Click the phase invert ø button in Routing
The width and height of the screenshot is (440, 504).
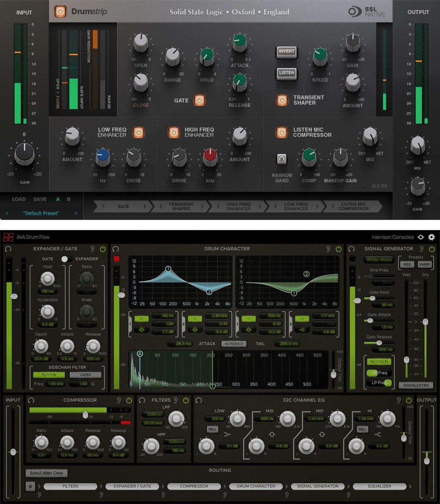pos(30,486)
